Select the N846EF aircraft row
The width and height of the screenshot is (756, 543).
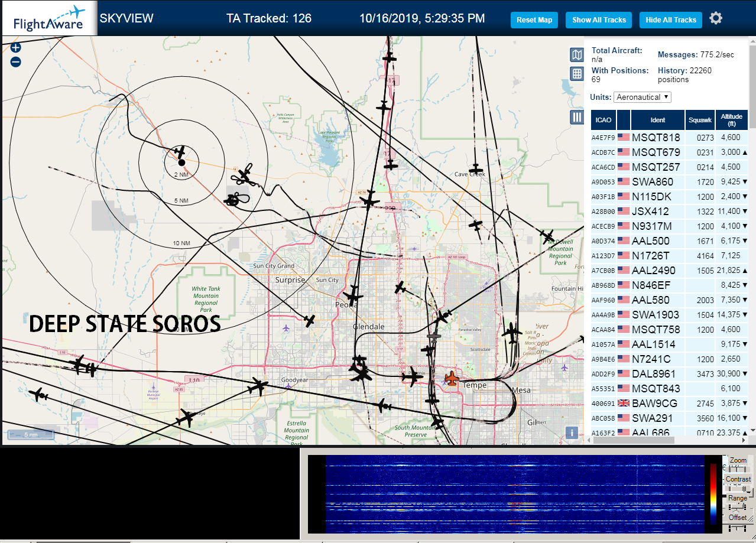click(x=669, y=285)
